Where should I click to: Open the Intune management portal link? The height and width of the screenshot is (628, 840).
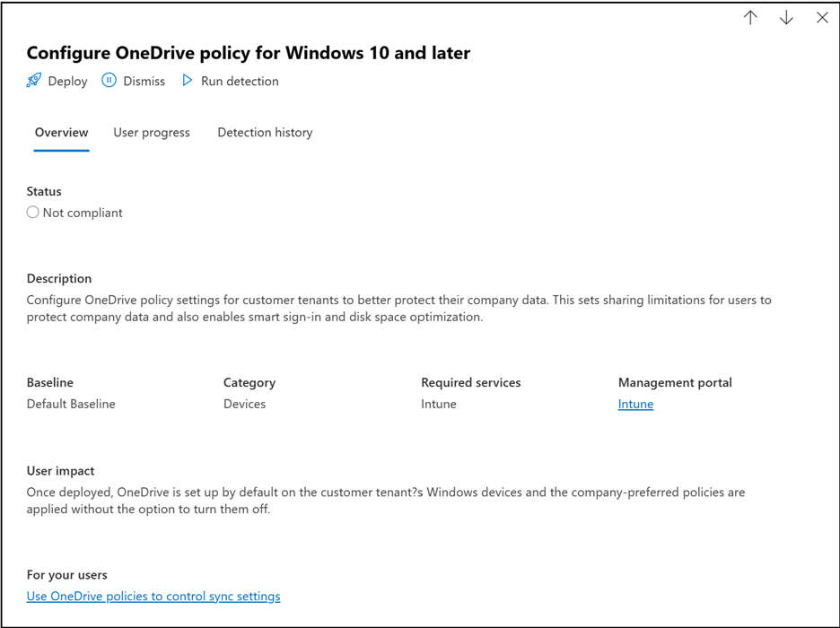click(x=635, y=404)
